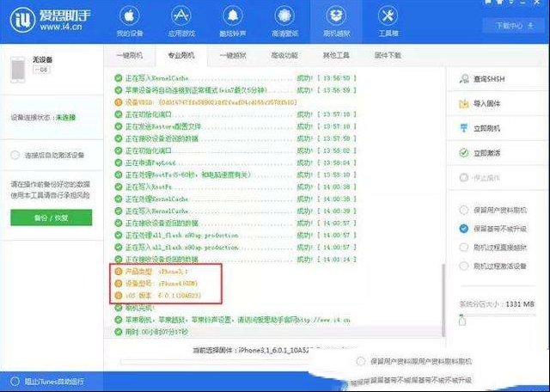Click the 导入固件 import icon
The width and height of the screenshot is (550, 392).
click(464, 103)
